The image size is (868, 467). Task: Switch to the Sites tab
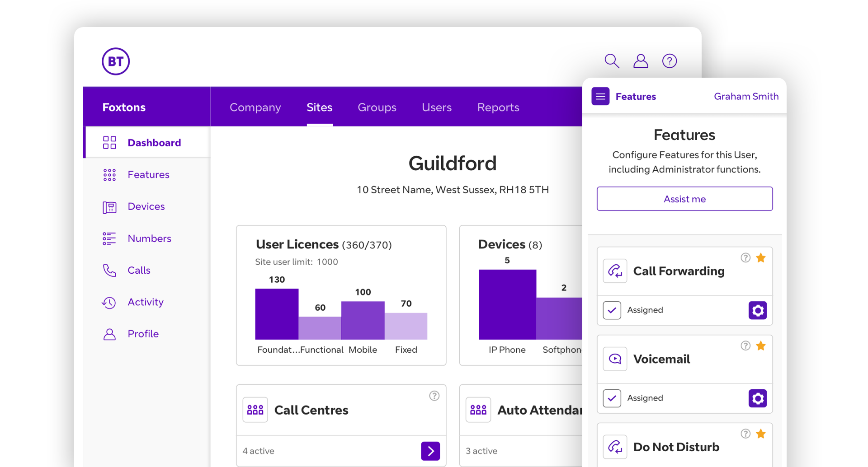320,107
